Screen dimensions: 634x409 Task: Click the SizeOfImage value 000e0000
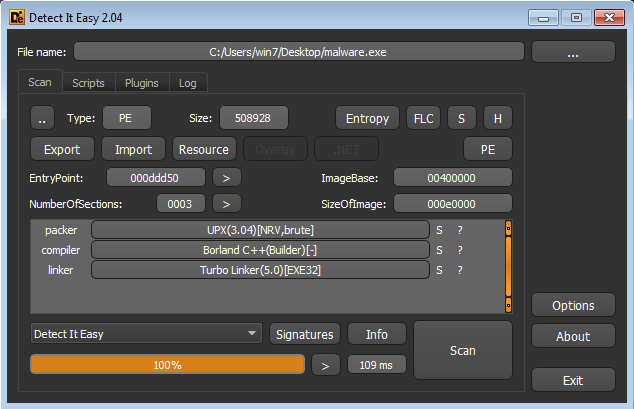point(452,204)
